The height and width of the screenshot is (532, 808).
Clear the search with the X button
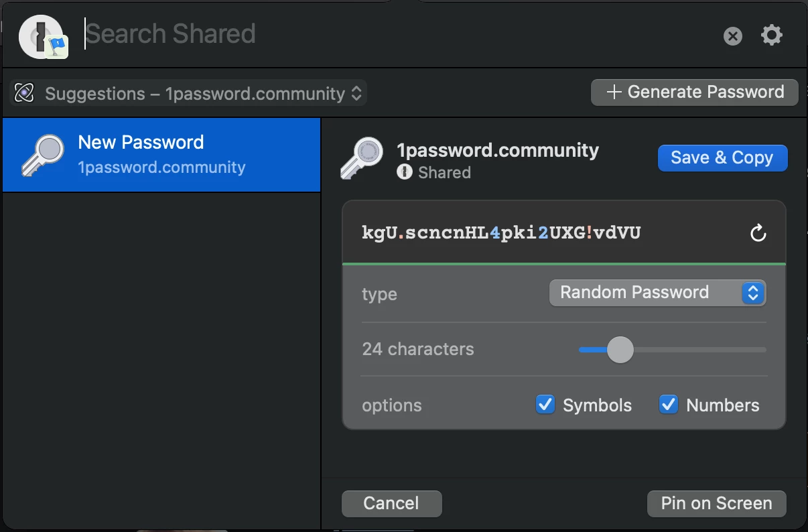point(733,36)
